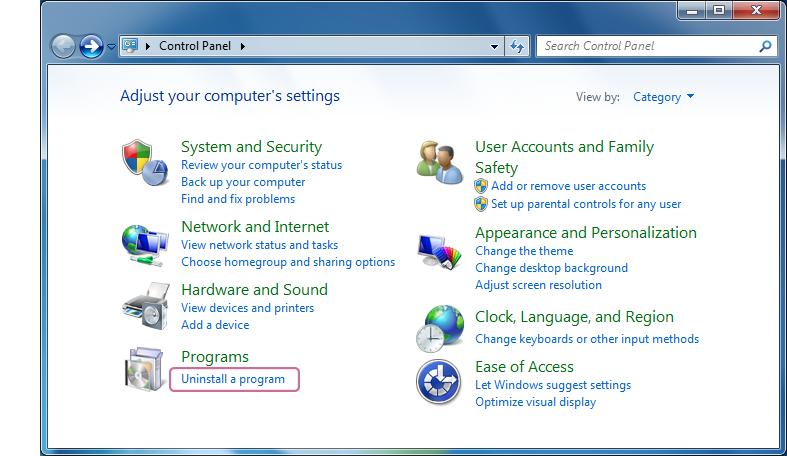Minimize the Control Panel window
The image size is (787, 456).
[692, 10]
